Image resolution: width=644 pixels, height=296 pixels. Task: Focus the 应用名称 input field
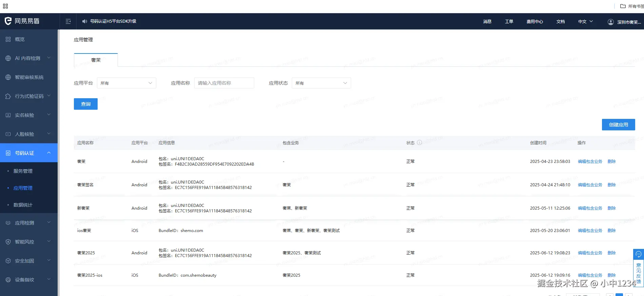pos(224,83)
